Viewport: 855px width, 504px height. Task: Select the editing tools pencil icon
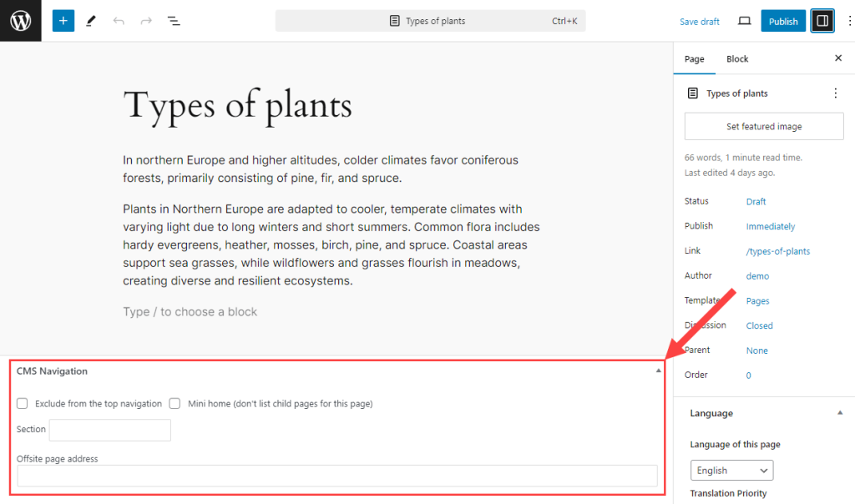point(90,20)
